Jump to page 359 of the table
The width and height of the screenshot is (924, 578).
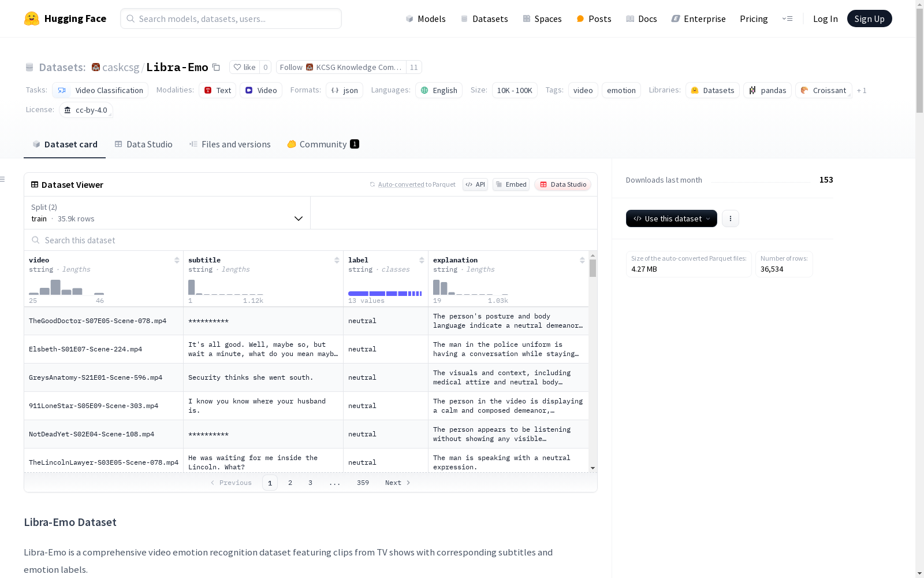point(363,483)
